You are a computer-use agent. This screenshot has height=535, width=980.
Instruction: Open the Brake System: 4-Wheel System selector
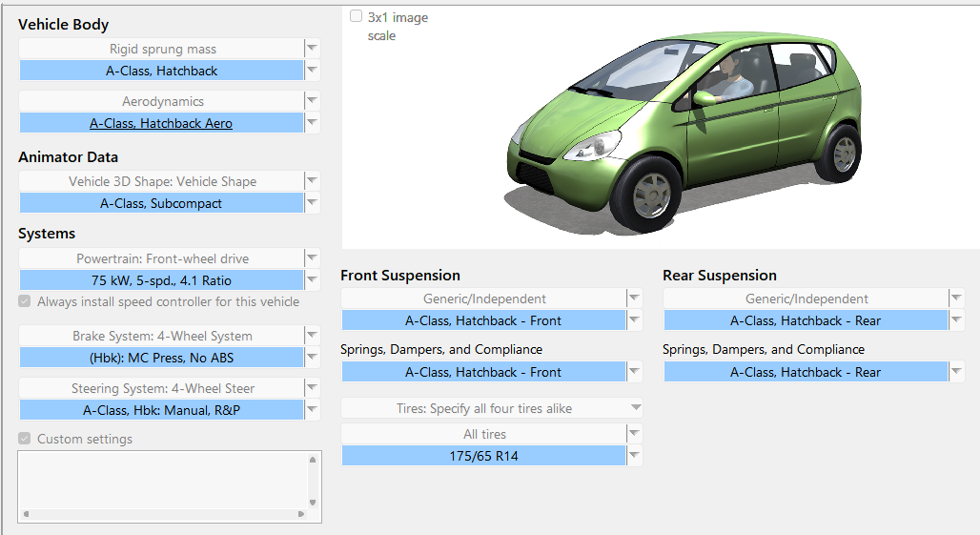pyautogui.click(x=313, y=336)
